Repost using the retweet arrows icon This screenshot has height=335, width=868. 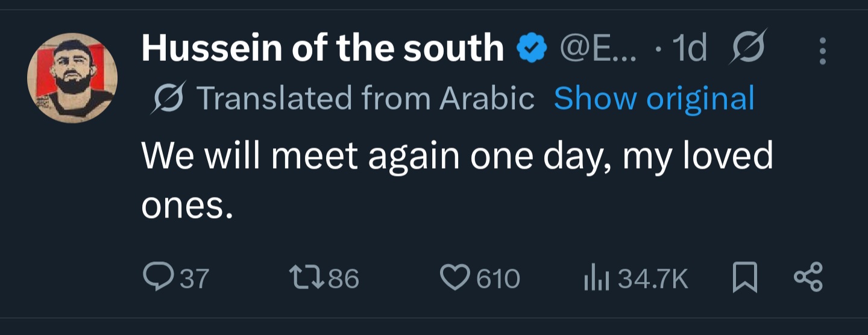[307, 278]
